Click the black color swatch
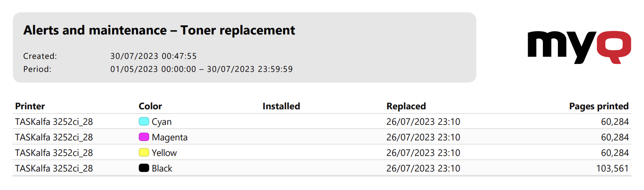 [144, 168]
